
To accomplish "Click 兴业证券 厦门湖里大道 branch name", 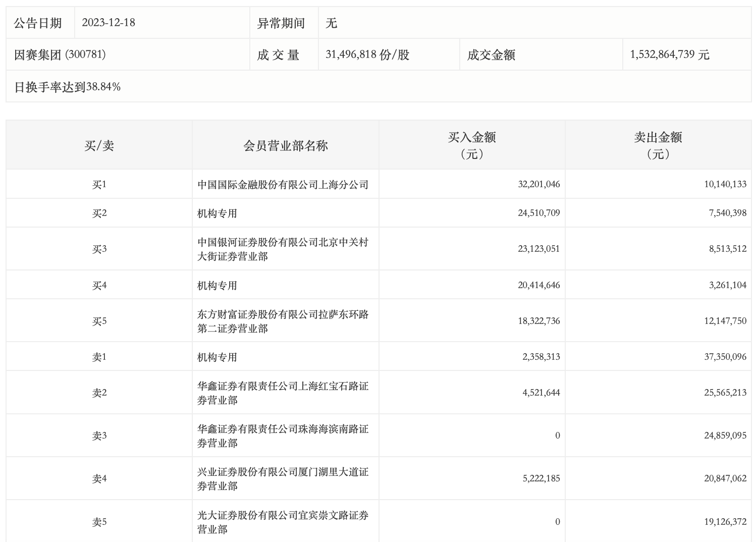I will click(283, 479).
